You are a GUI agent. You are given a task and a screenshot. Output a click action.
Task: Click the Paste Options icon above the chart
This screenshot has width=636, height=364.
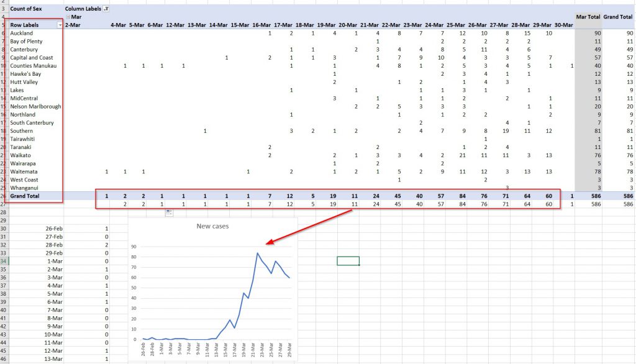point(170,213)
